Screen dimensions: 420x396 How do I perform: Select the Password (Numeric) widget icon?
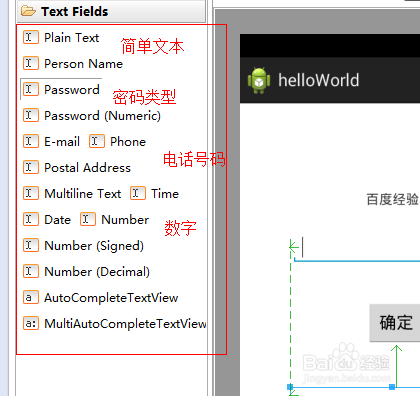tap(31, 115)
